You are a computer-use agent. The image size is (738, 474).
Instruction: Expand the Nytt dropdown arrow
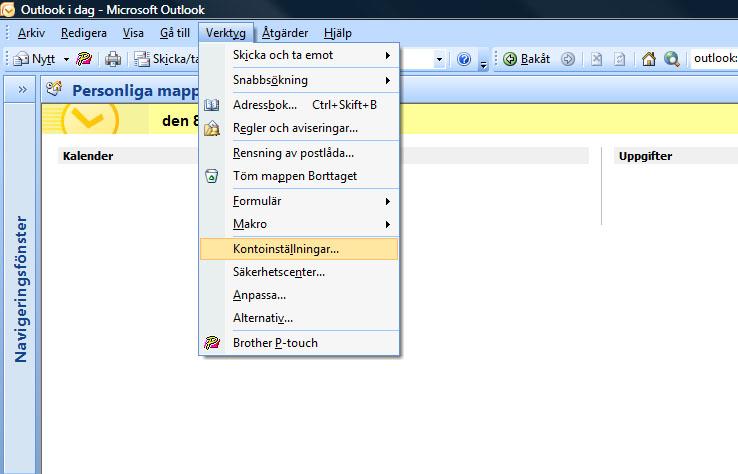[x=66, y=59]
